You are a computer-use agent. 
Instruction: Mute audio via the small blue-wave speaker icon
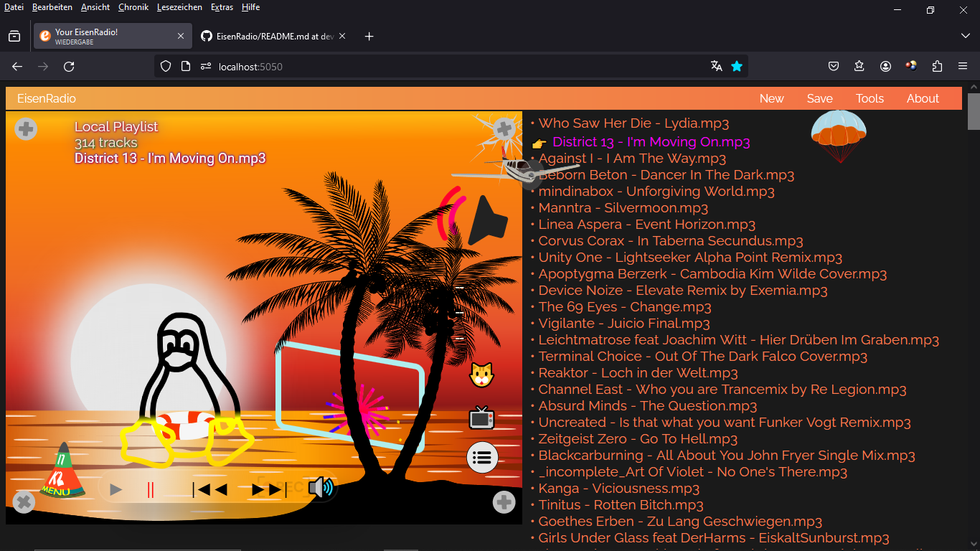coord(321,488)
